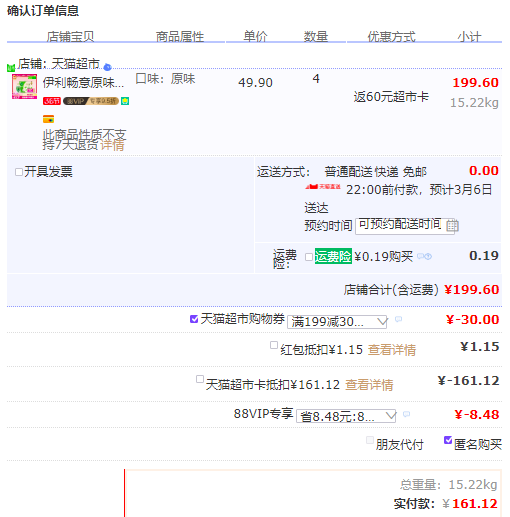This screenshot has width=510, height=517.
Task: Enable the 运费险 shipping insurance checkbox
Action: pyautogui.click(x=309, y=257)
